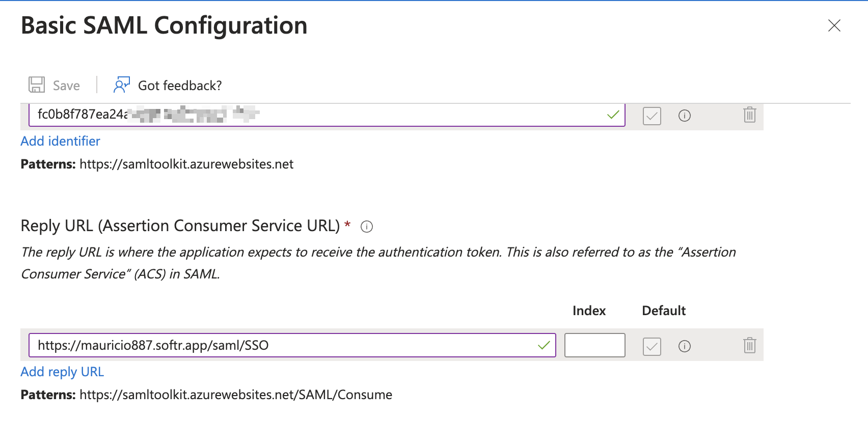Mark the mauricio887 reply URL as Default

click(x=652, y=347)
